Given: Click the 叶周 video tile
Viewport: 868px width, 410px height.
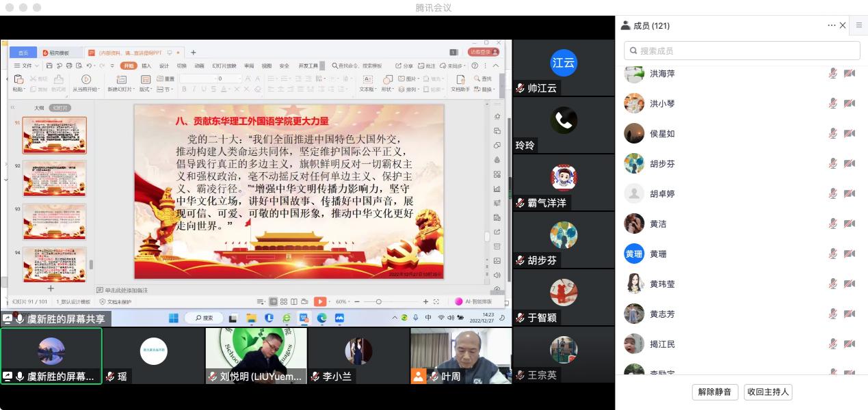Looking at the screenshot, I should [x=461, y=355].
